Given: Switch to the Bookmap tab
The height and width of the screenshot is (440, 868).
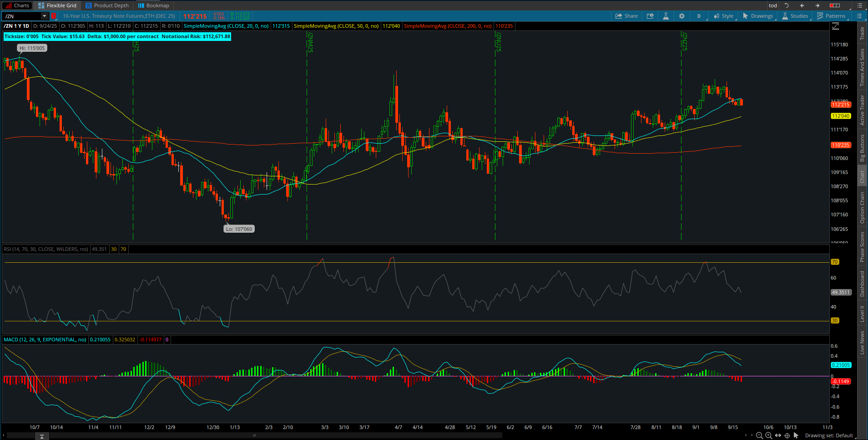Looking at the screenshot, I should click(154, 5).
